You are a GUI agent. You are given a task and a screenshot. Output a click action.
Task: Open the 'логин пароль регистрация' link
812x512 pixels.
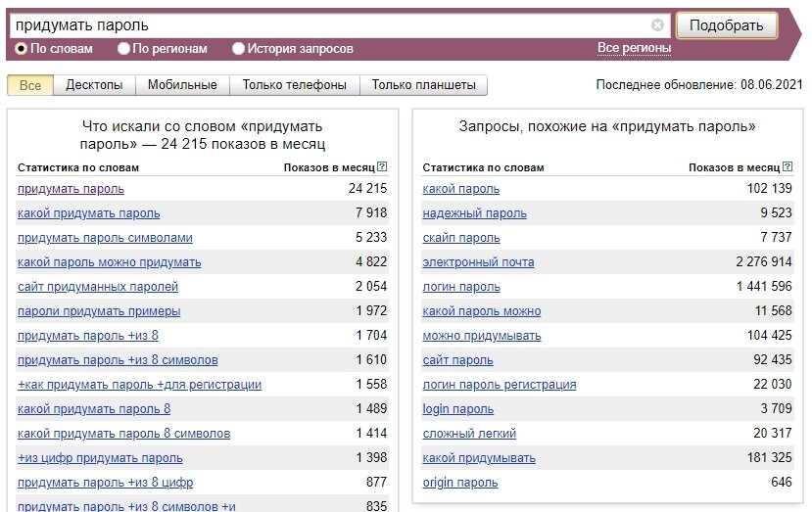[x=500, y=385]
